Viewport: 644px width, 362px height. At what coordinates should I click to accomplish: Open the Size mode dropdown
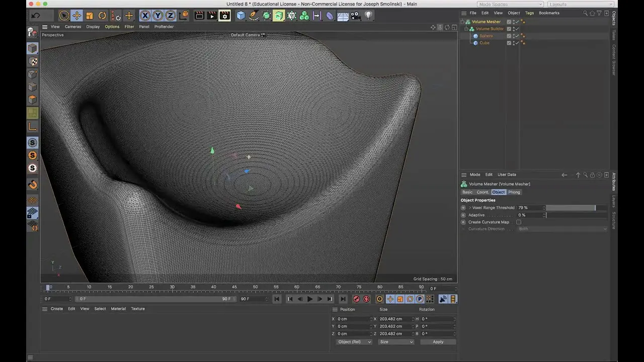[396, 342]
